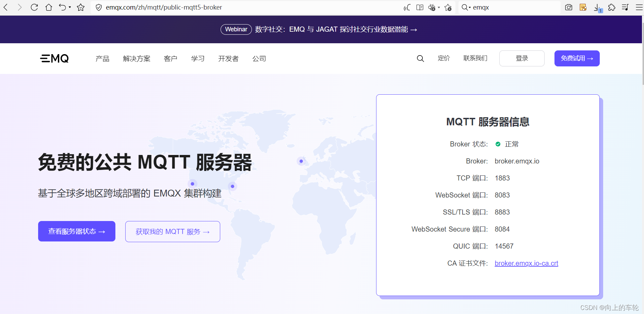Open the 产品 menu

click(x=102, y=59)
